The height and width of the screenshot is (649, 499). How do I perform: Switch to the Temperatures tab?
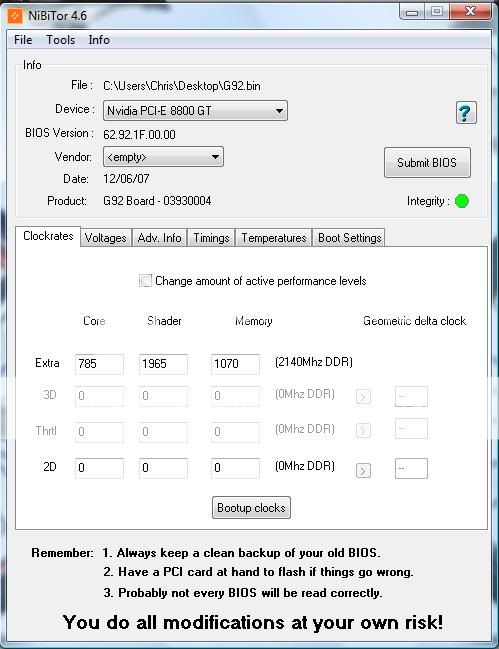click(x=273, y=238)
